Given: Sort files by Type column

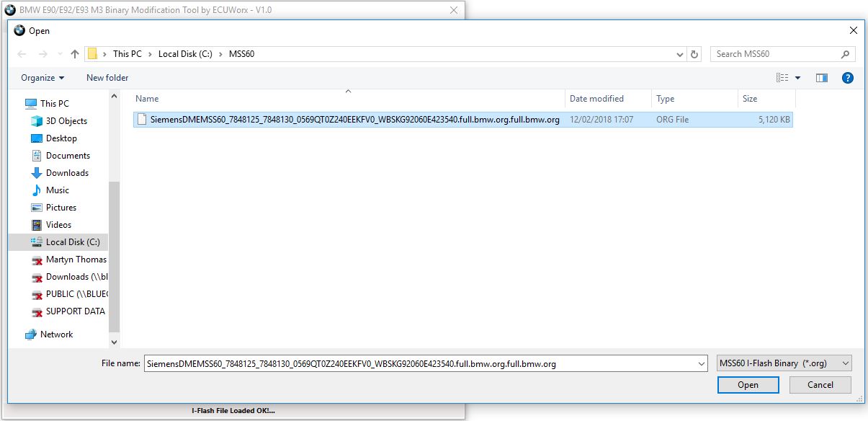Looking at the screenshot, I should [694, 99].
